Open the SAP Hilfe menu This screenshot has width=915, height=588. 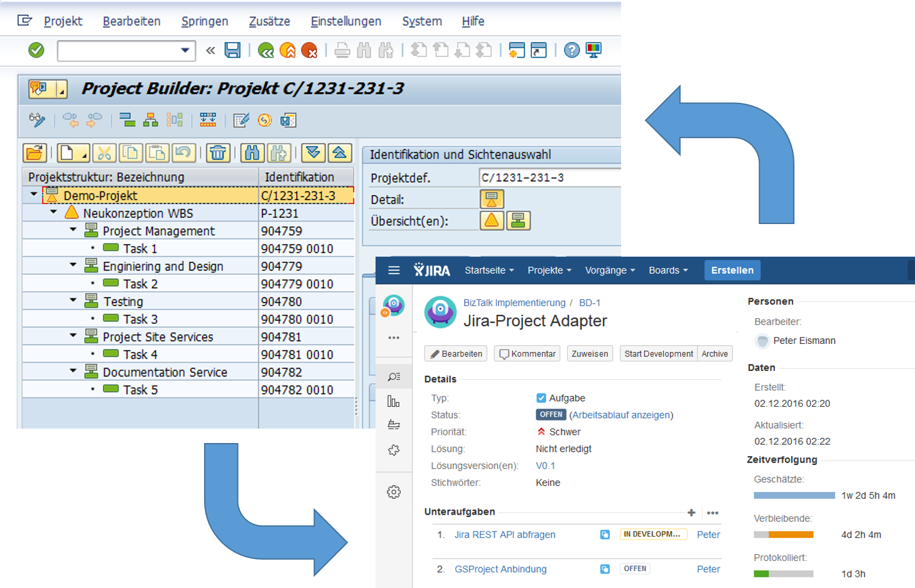[473, 21]
